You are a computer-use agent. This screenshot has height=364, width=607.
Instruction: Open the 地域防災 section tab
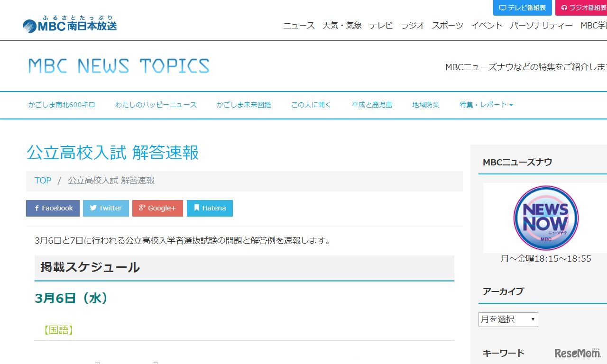pyautogui.click(x=425, y=105)
